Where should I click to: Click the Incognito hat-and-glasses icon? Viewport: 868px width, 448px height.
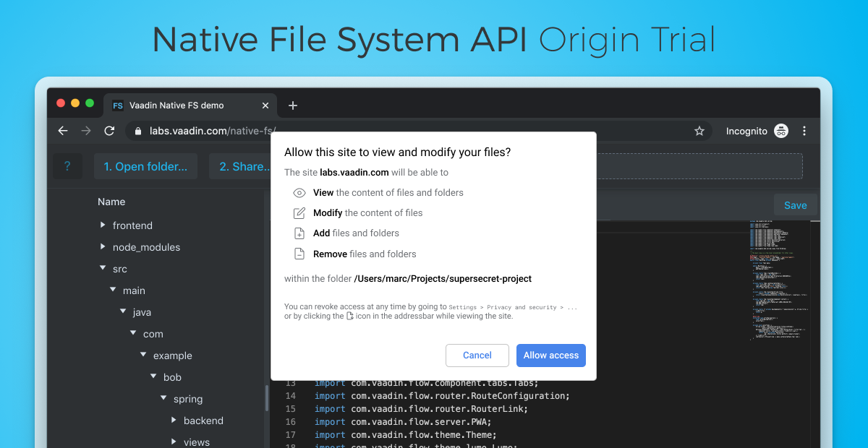781,131
